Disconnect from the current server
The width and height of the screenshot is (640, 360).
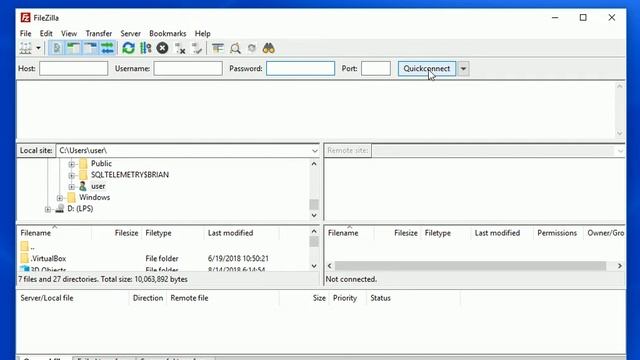tap(180, 48)
